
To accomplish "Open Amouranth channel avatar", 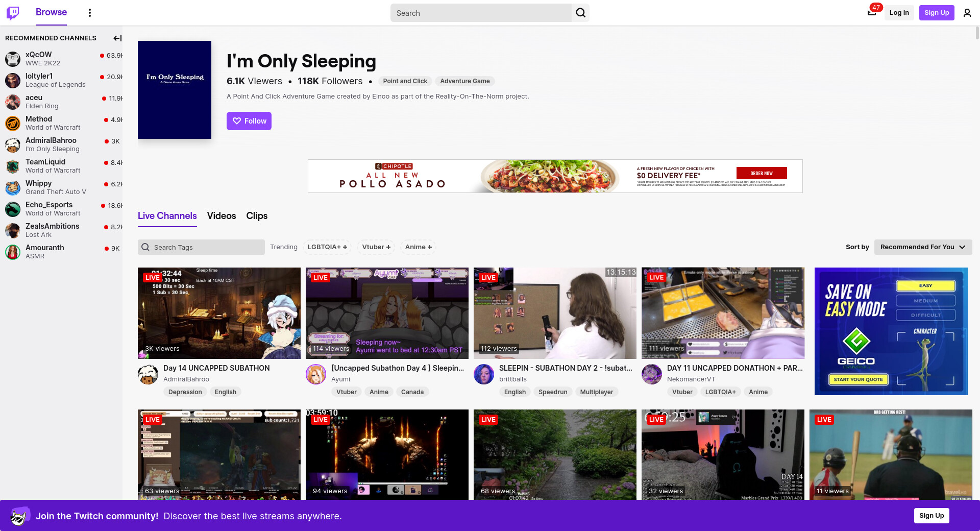I will tap(13, 252).
